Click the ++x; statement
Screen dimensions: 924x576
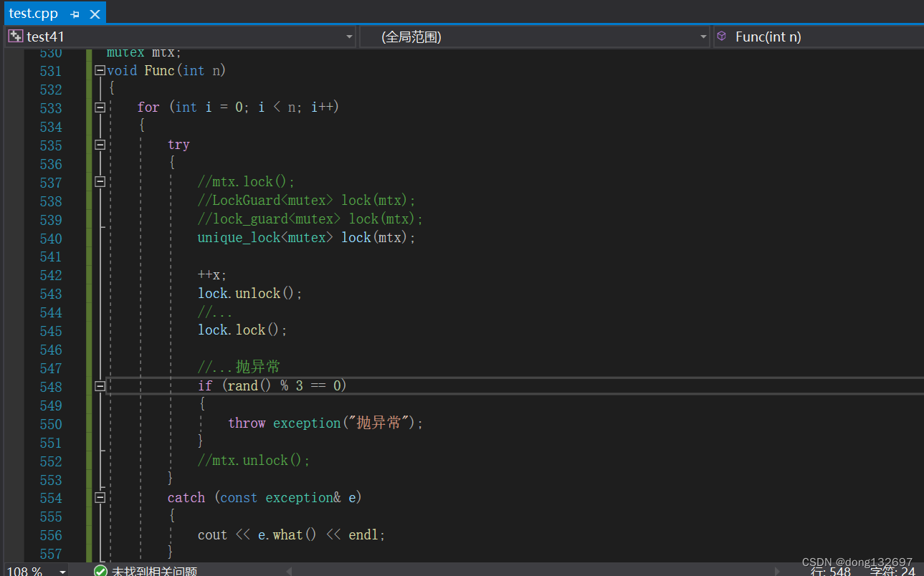212,275
